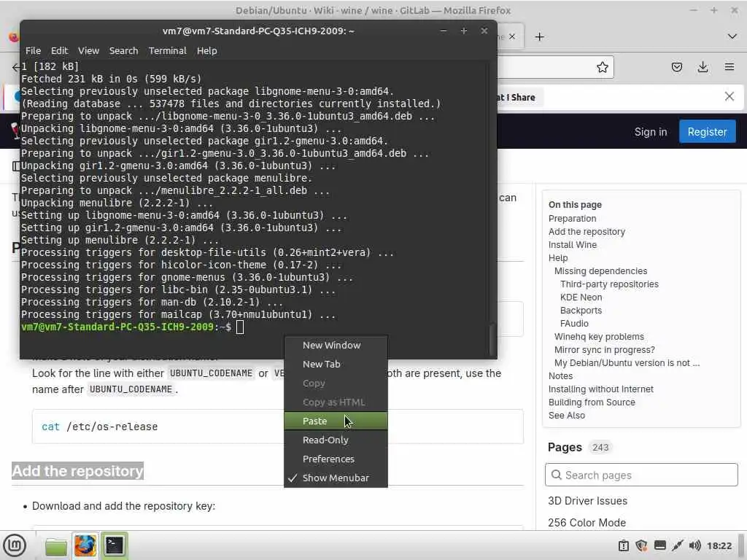This screenshot has height=560, width=747.
Task: Open clock showing 18:22
Action: 719,545
